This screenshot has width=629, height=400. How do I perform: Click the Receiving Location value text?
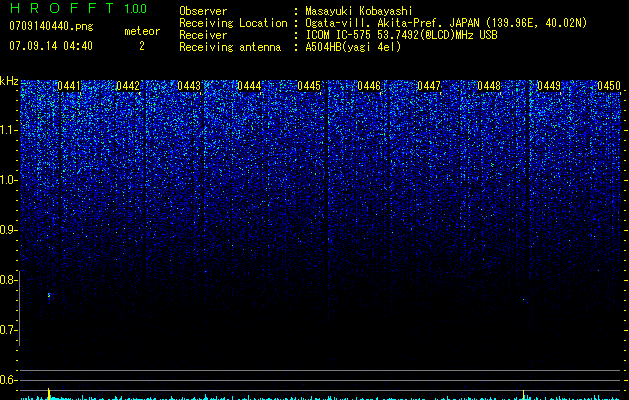(x=446, y=23)
